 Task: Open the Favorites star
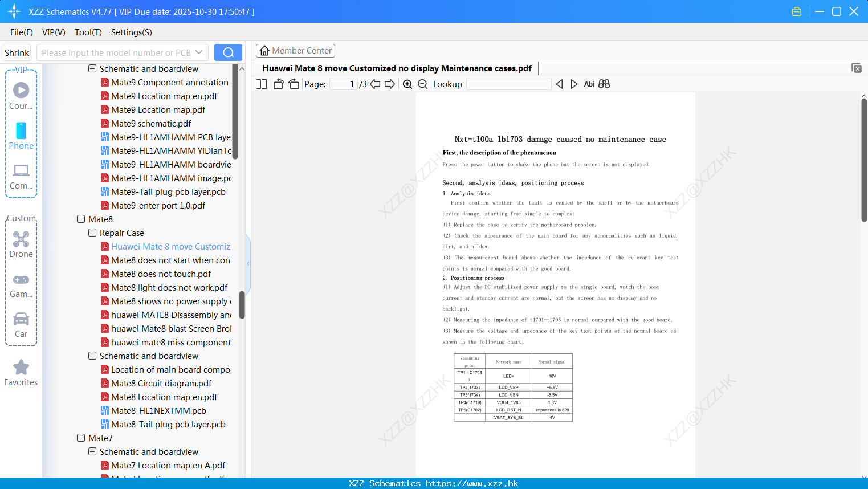point(21,373)
